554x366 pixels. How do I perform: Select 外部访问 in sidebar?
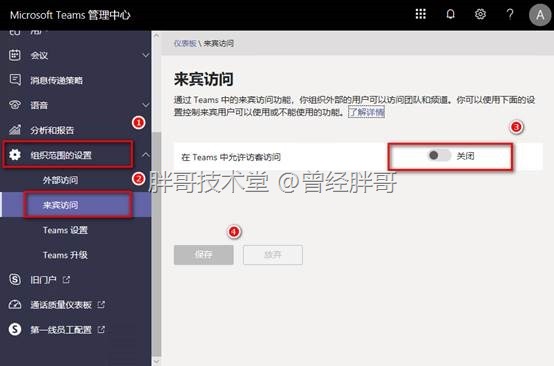[x=60, y=180]
